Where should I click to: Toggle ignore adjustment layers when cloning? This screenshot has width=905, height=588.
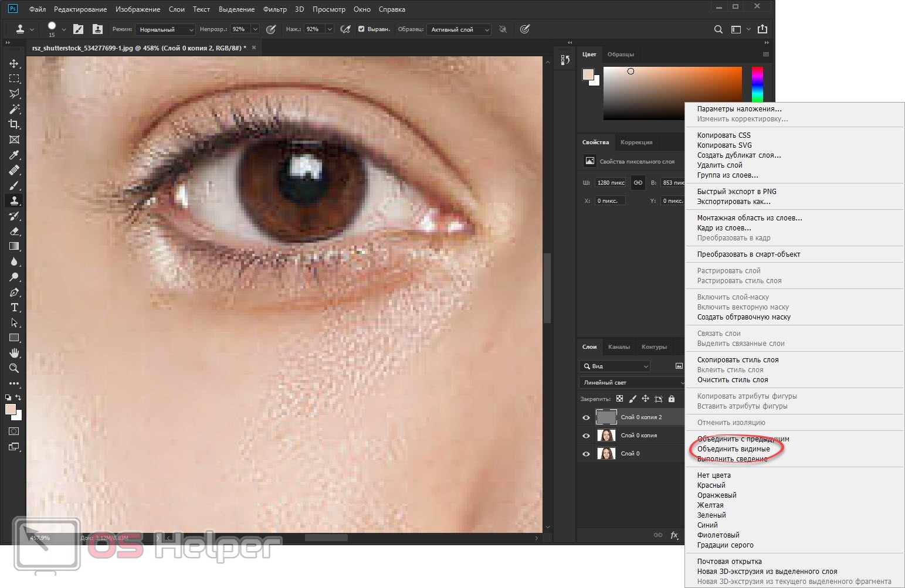(503, 29)
